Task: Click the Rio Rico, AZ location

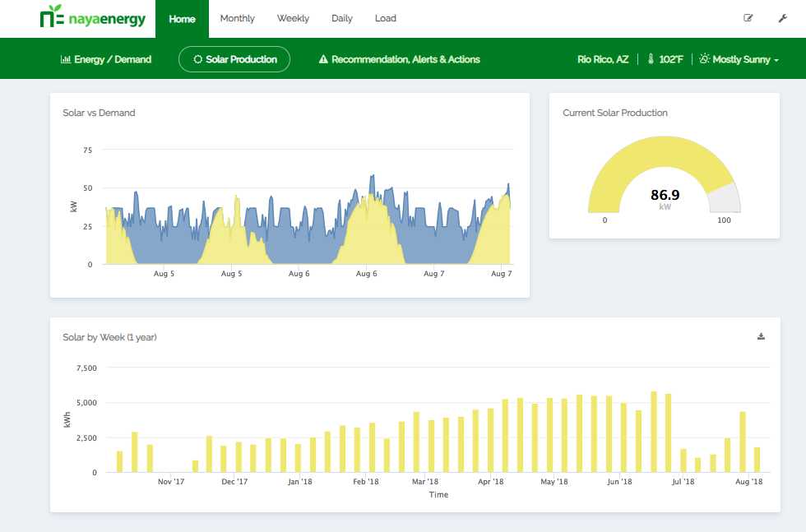Action: (603, 60)
